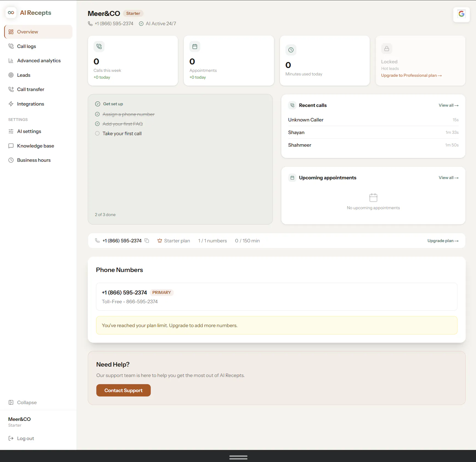This screenshot has width=476, height=462.
Task: Click the AI Recepts infinity logo icon
Action: [11, 13]
